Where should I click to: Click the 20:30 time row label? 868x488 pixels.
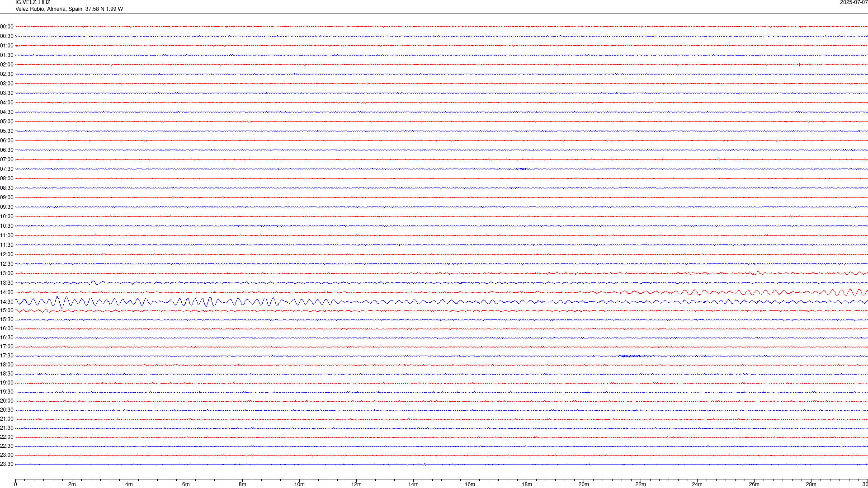pyautogui.click(x=7, y=410)
